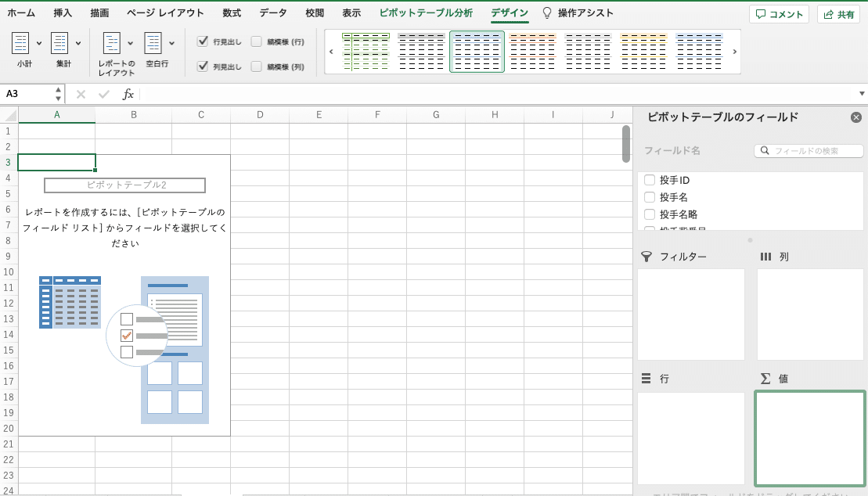Expand the 空白行 dropdown arrow
The height and width of the screenshot is (496, 868).
click(x=171, y=43)
